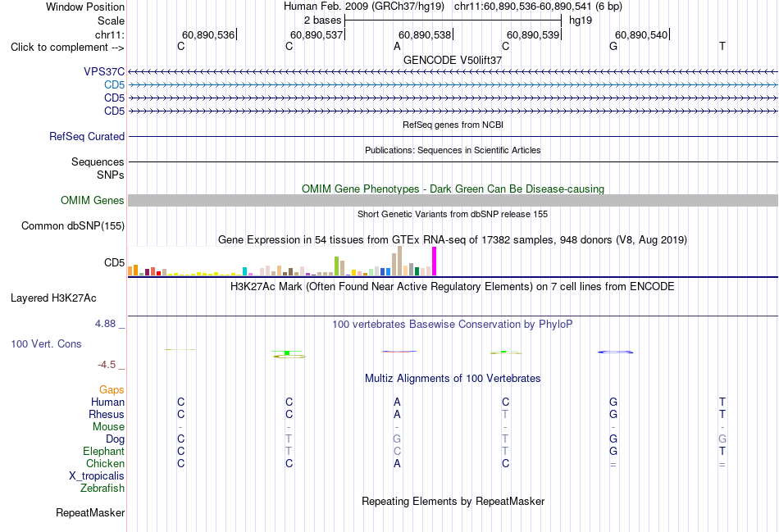Click the yellow-green GTEx expression bar
This screenshot has height=532, width=779.
coord(337,266)
